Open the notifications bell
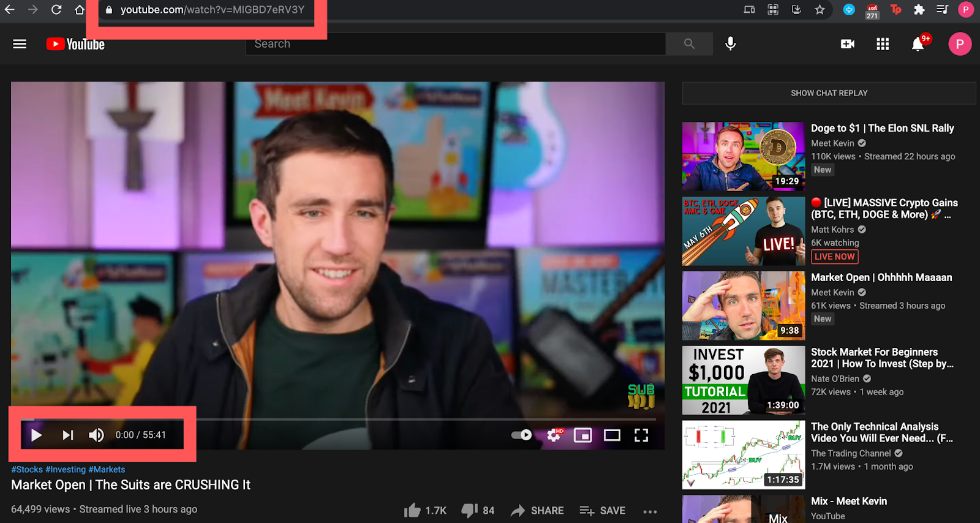 click(918, 44)
